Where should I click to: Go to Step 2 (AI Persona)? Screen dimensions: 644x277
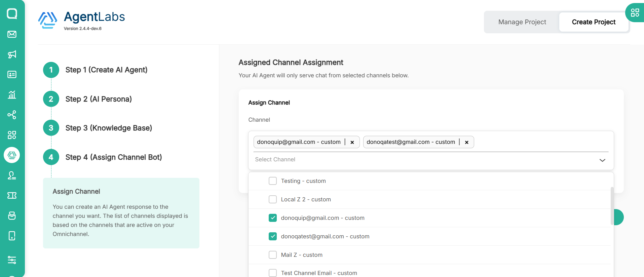click(98, 99)
